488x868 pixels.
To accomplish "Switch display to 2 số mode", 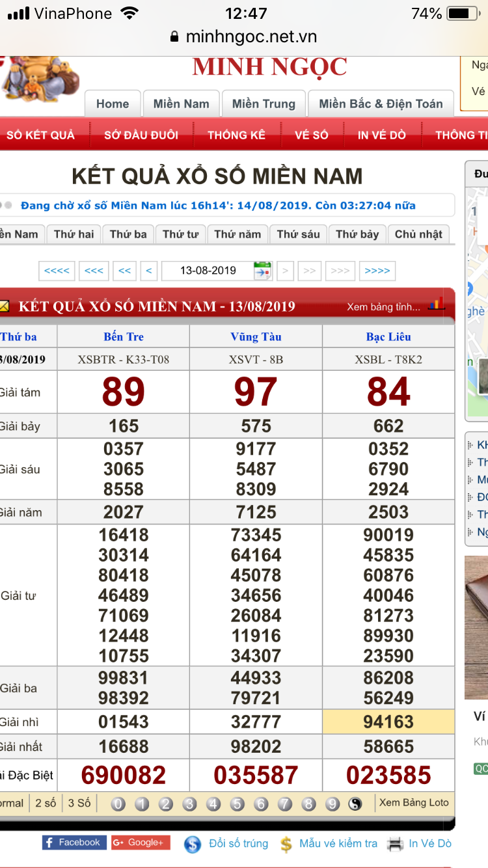I will pyautogui.click(x=46, y=803).
